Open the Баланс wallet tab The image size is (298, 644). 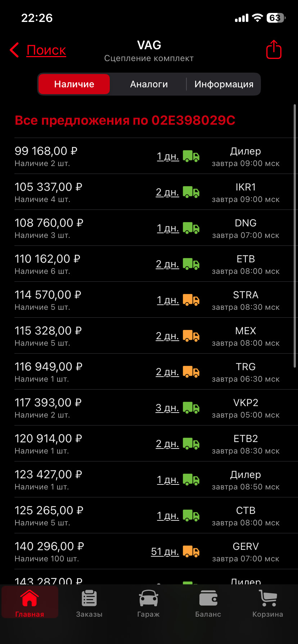tap(208, 602)
